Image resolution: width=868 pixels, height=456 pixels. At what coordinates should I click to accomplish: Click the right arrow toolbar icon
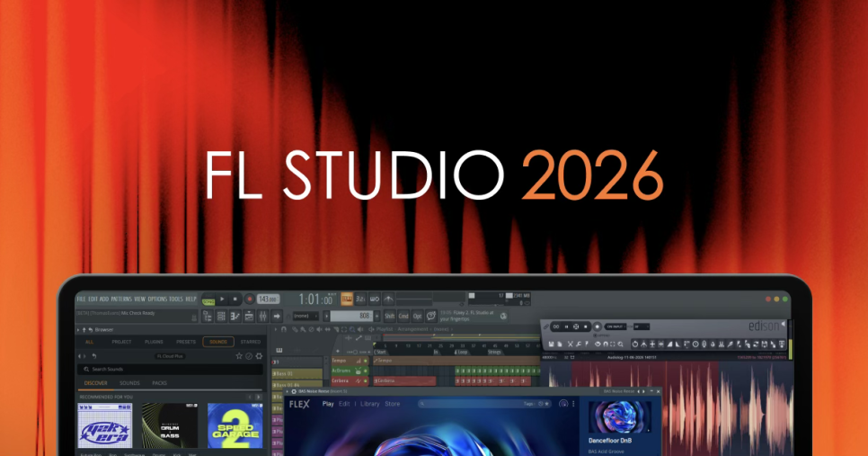click(x=277, y=316)
